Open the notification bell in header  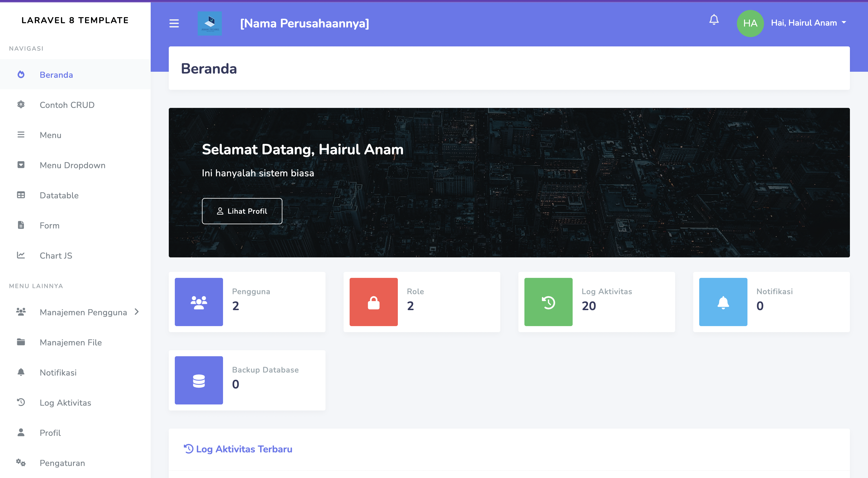714,20
